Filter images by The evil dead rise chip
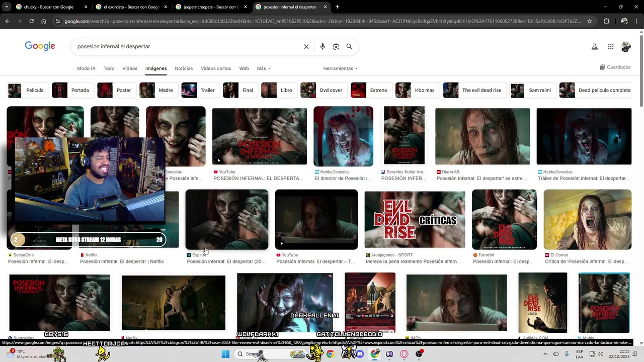The width and height of the screenshot is (644, 362). tap(474, 90)
